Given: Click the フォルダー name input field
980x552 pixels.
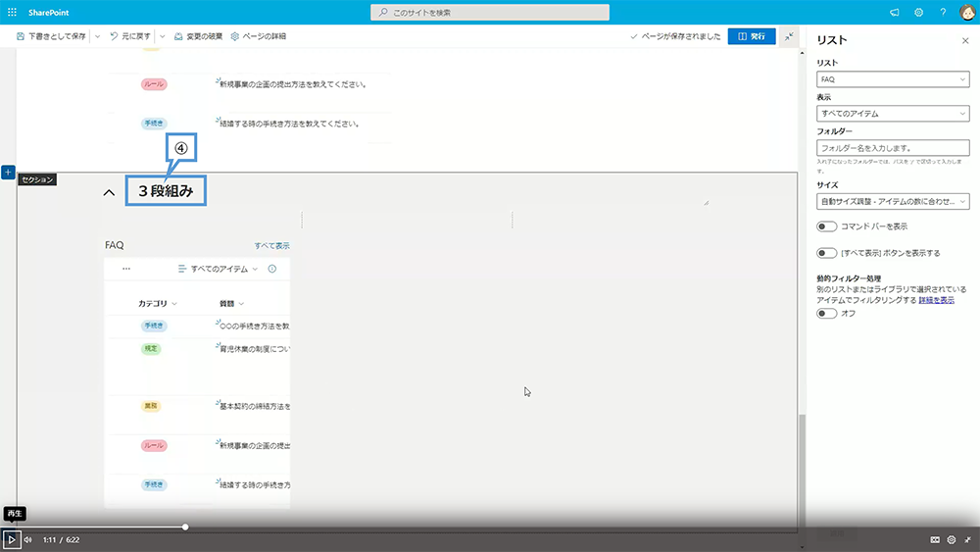Looking at the screenshot, I should (x=893, y=147).
